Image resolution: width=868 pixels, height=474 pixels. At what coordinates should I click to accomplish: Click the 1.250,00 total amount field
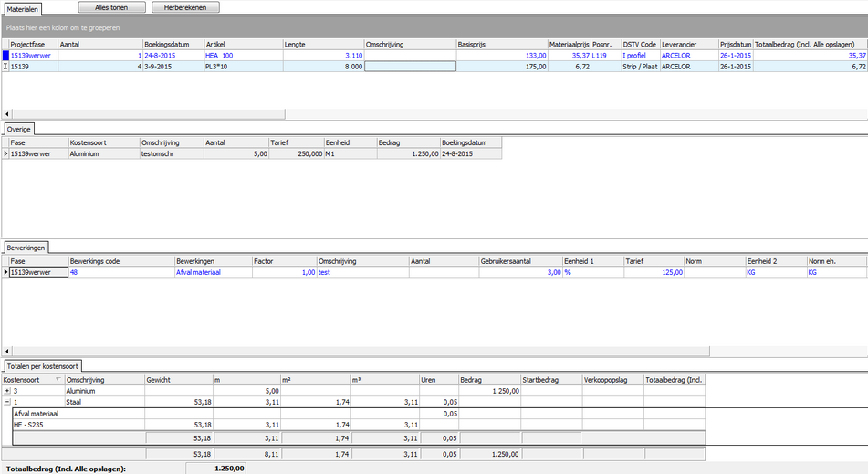point(216,469)
